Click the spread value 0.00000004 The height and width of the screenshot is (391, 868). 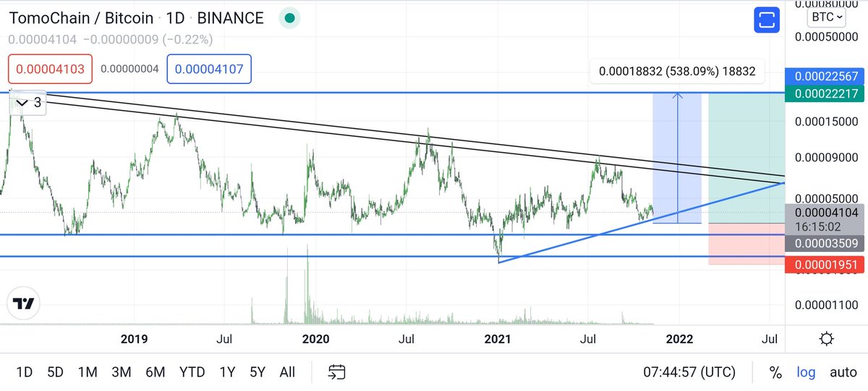[x=129, y=70]
